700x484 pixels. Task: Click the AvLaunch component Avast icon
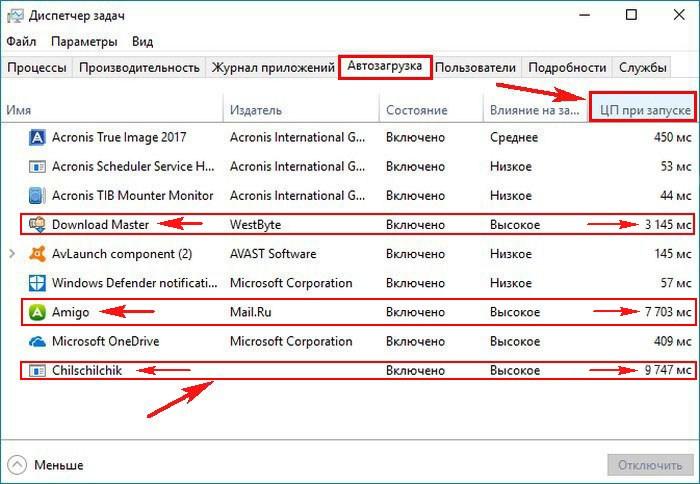[37, 254]
